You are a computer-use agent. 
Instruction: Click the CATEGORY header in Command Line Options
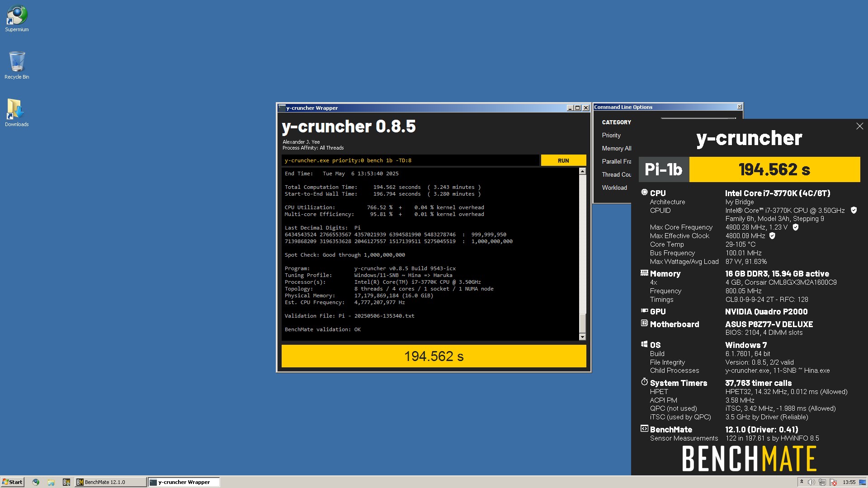[616, 122]
